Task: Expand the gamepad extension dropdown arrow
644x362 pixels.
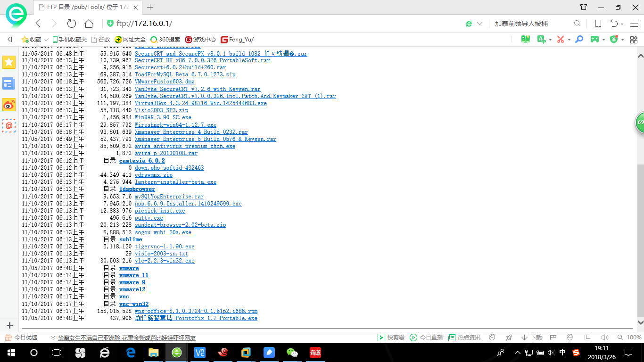Action: point(604,40)
